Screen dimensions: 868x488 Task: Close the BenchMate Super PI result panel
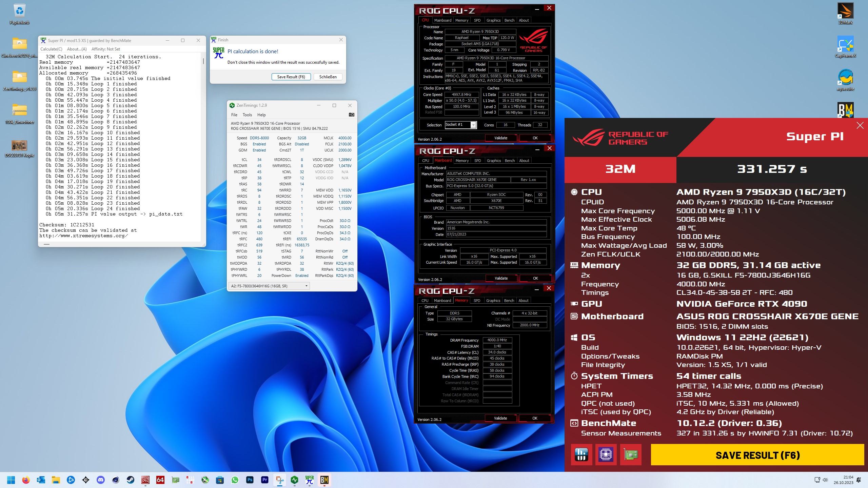point(860,126)
